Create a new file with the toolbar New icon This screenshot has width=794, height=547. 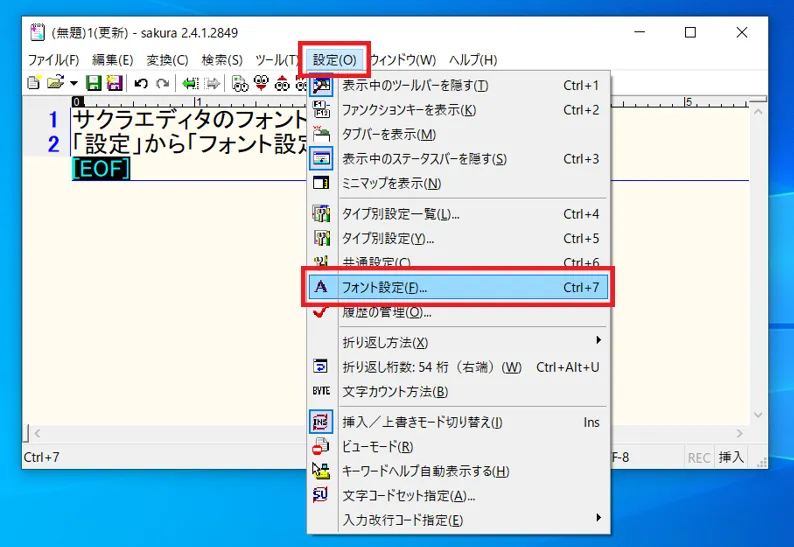click(x=34, y=83)
